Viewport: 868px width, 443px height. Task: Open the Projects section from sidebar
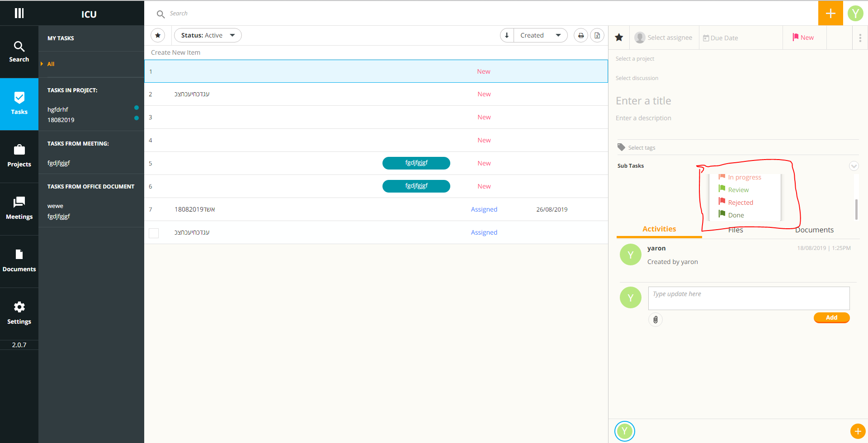(x=19, y=156)
